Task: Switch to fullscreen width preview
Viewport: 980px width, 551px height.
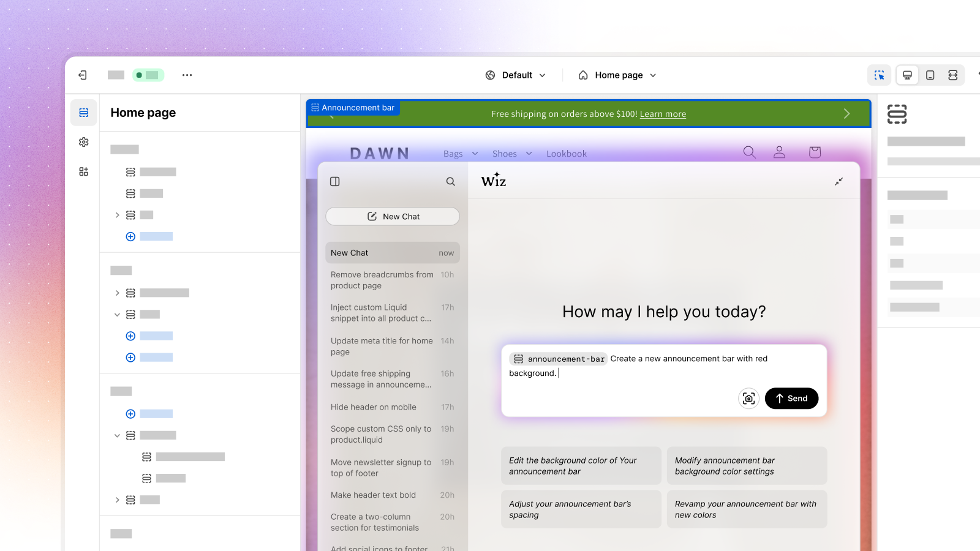Action: point(952,75)
